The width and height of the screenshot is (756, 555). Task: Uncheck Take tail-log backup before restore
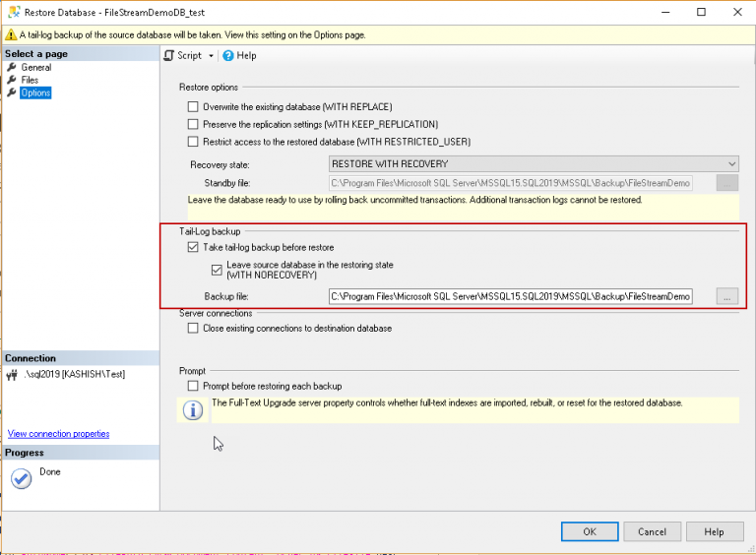pyautogui.click(x=193, y=247)
